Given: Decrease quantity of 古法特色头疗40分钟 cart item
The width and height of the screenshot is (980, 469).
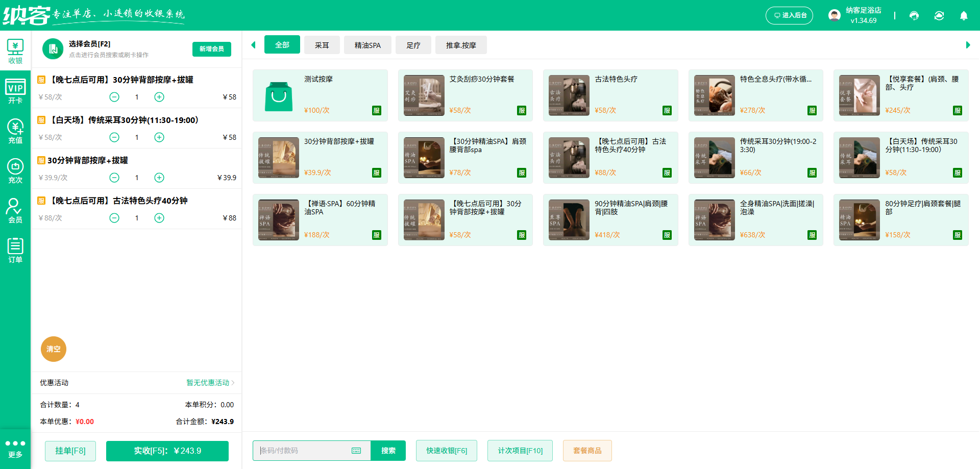Looking at the screenshot, I should point(114,218).
